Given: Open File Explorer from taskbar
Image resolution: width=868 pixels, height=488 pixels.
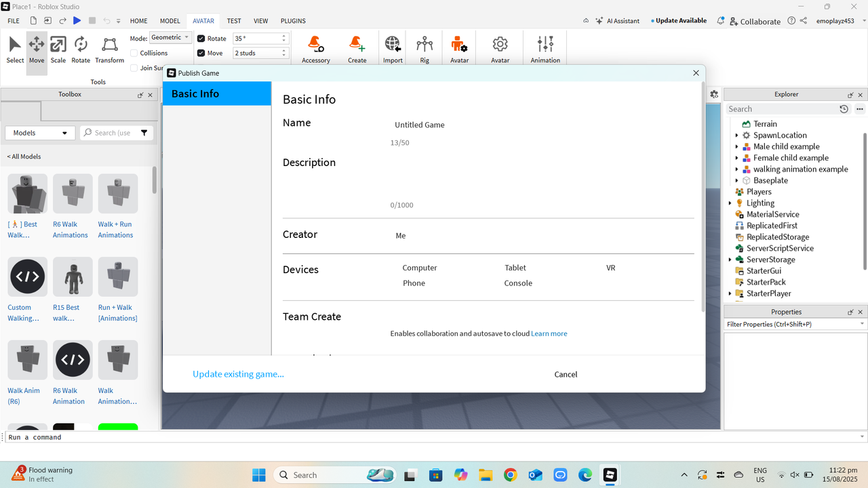Looking at the screenshot, I should click(484, 475).
